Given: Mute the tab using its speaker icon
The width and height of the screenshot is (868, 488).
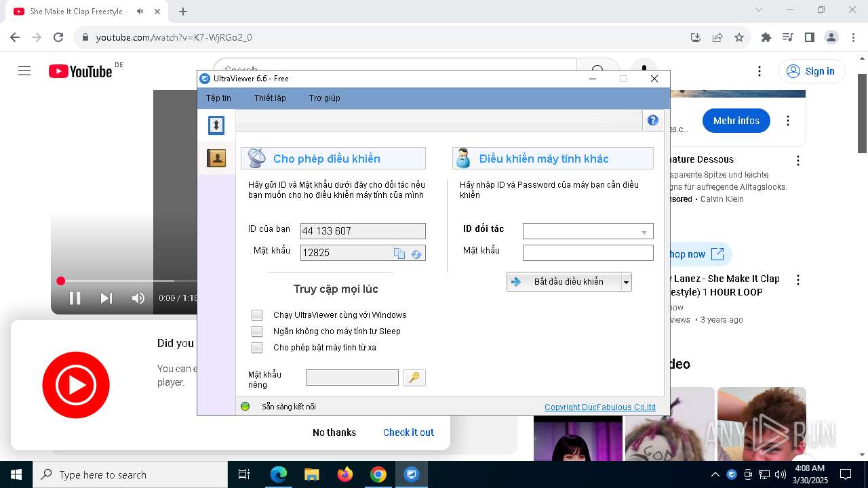Looking at the screenshot, I should point(140,12).
